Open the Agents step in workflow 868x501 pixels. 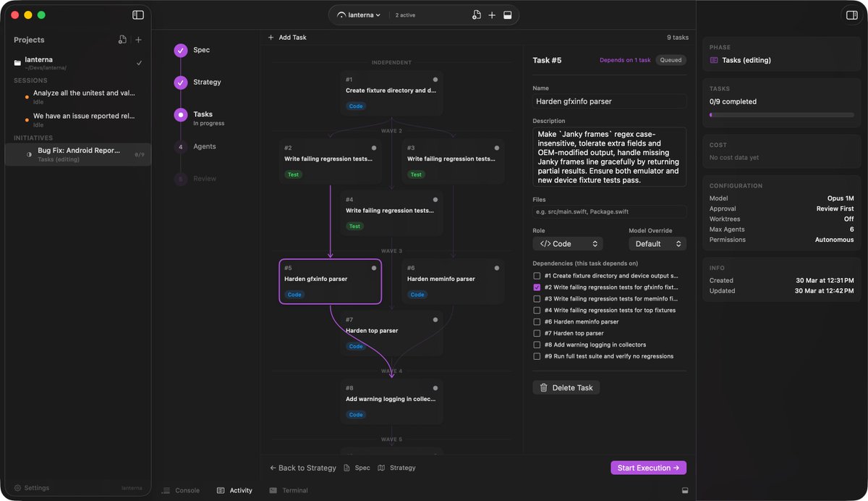click(204, 146)
